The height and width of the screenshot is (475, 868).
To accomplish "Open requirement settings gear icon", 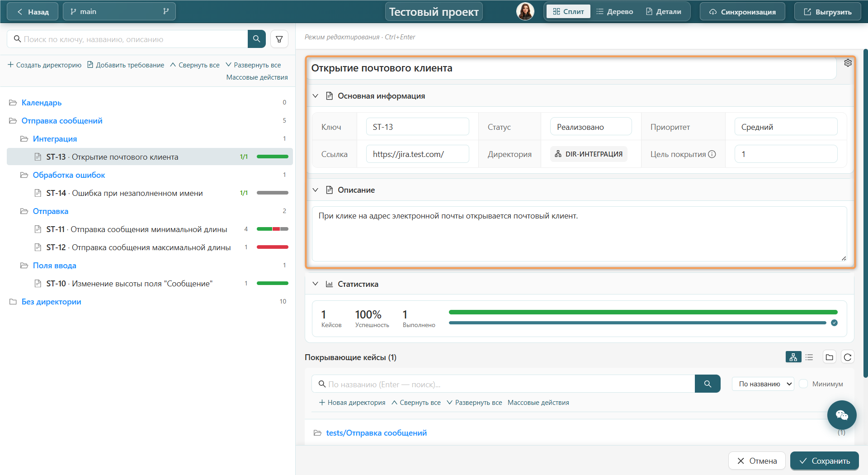I will tap(848, 63).
